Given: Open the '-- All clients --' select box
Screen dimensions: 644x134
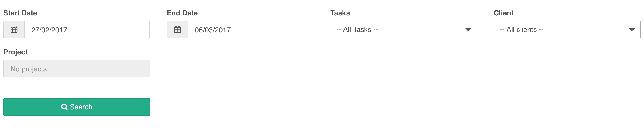Looking at the screenshot, I should point(567,30).
